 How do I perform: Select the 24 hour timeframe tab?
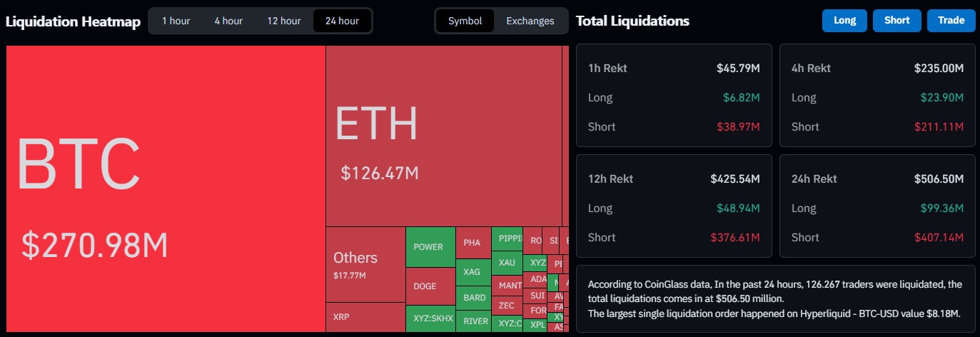point(342,21)
